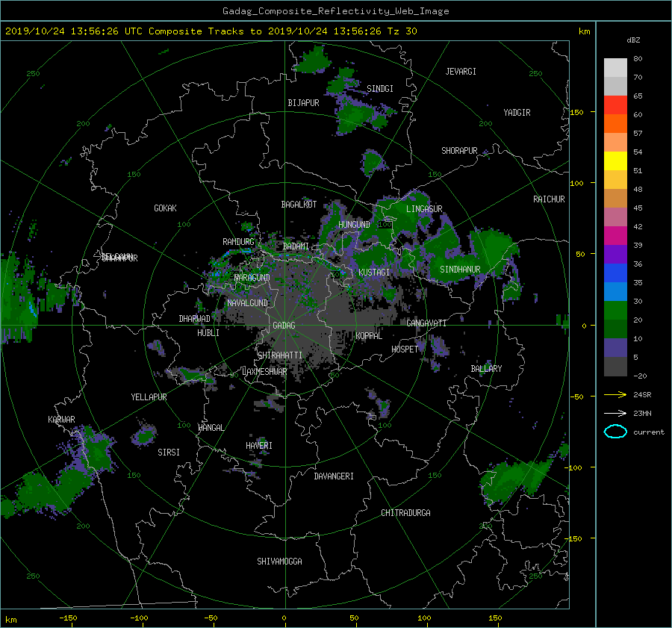Image resolution: width=672 pixels, height=628 pixels.
Task: Click the RAICHUR place label
Action: pyautogui.click(x=549, y=199)
